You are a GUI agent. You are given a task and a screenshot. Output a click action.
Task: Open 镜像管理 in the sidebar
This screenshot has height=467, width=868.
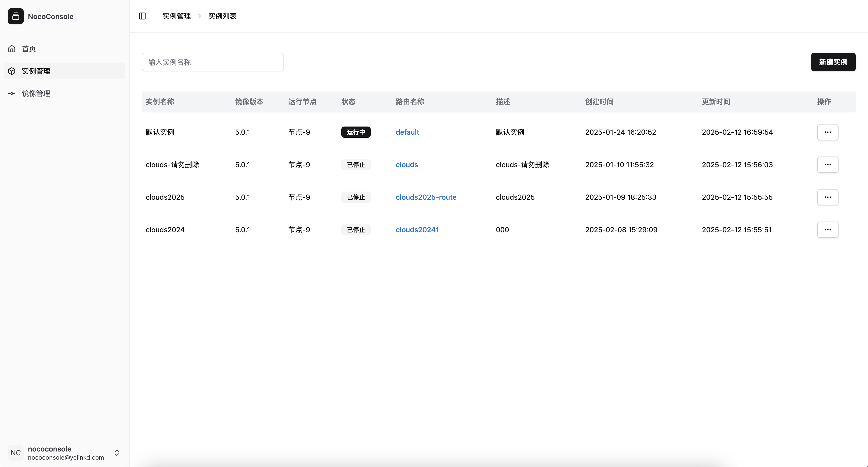point(36,94)
